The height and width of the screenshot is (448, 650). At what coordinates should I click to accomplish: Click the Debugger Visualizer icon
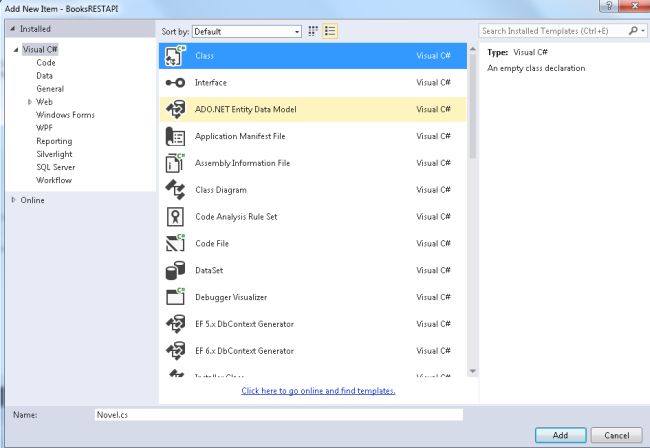[175, 297]
